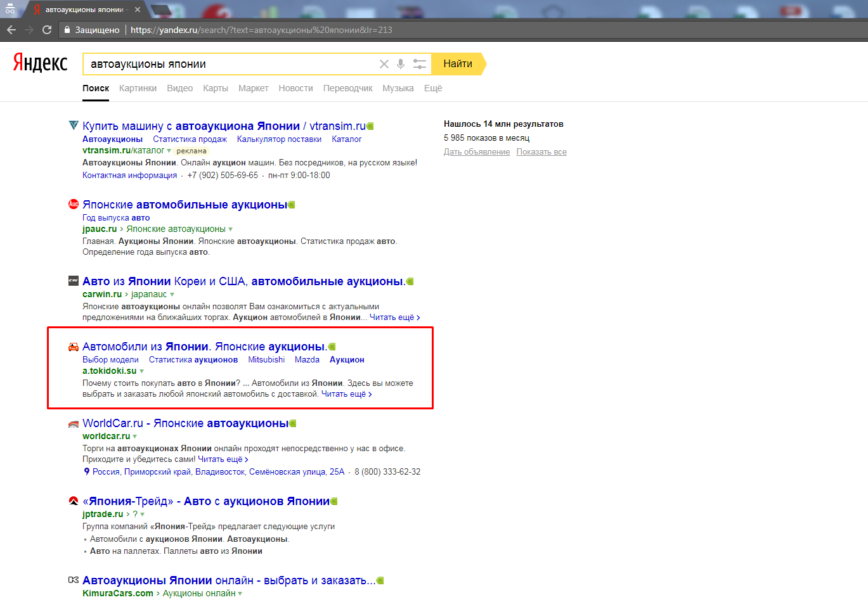The width and height of the screenshot is (868, 602).
Task: Click the browser address bar URL
Action: pyautogui.click(x=261, y=30)
